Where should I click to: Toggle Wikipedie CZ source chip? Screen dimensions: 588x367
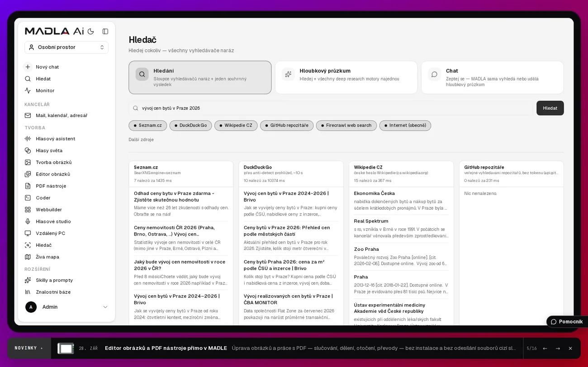click(x=236, y=125)
